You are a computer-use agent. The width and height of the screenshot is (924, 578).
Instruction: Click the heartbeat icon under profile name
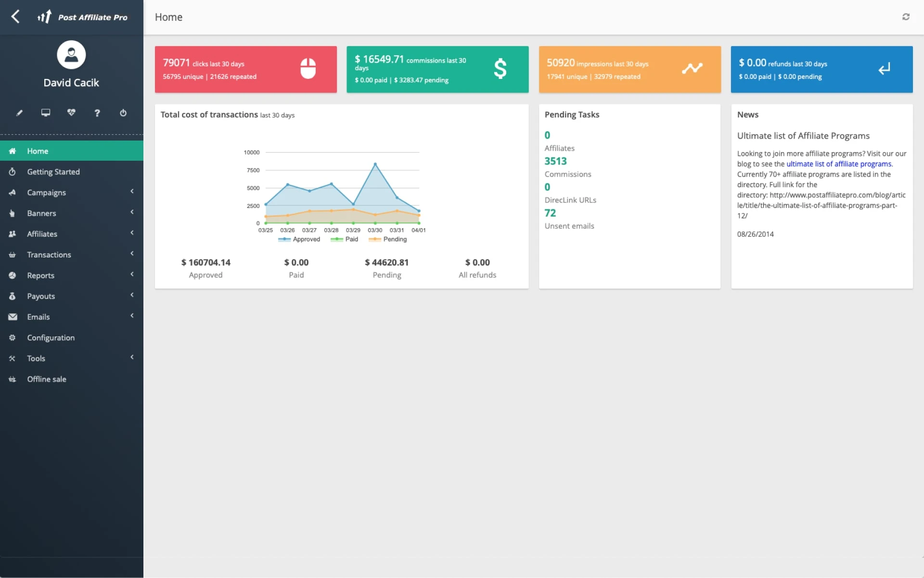71,113
